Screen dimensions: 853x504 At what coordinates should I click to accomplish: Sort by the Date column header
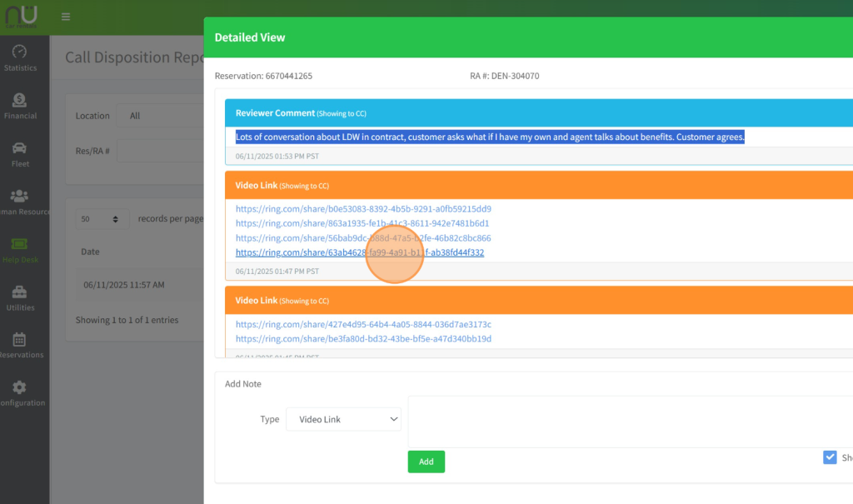tap(90, 252)
